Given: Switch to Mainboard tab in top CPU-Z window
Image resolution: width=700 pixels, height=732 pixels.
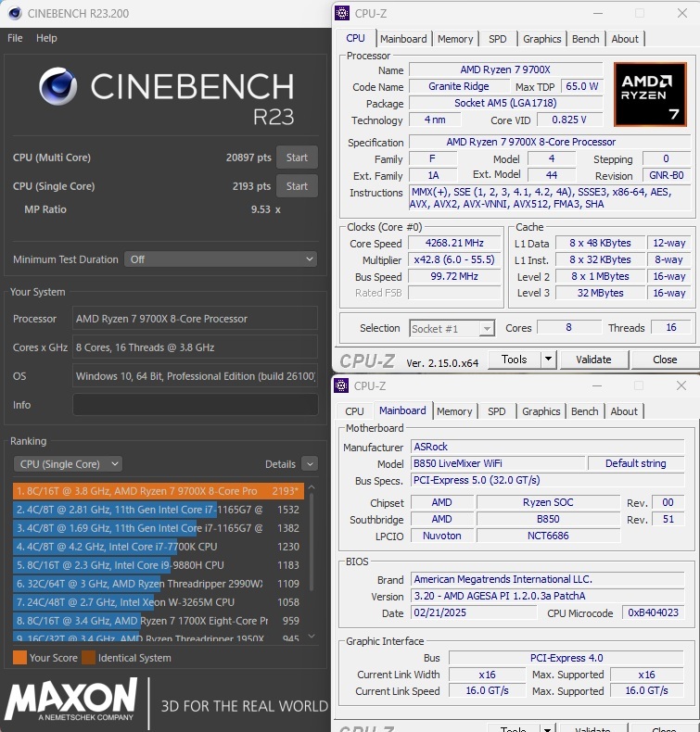Looking at the screenshot, I should click(403, 39).
